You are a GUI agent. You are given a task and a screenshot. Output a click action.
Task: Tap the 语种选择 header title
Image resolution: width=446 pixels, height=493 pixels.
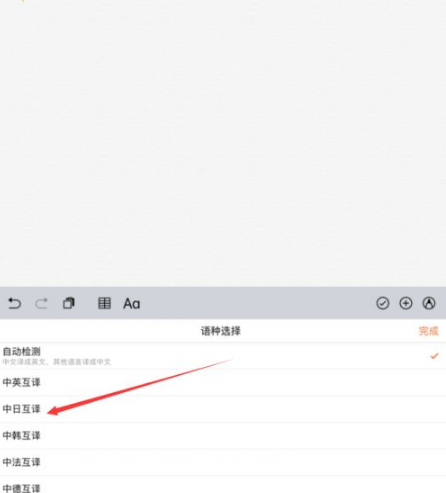[x=221, y=331]
